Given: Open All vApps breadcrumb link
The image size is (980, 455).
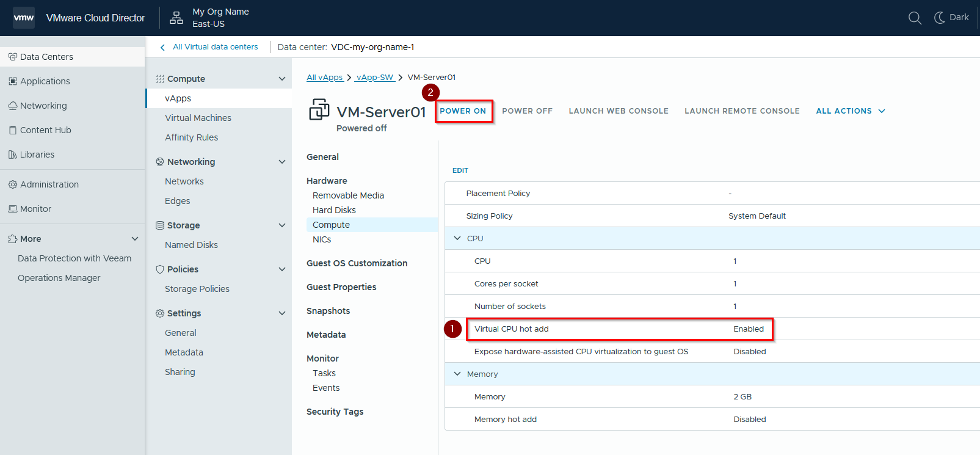Looking at the screenshot, I should (x=325, y=78).
